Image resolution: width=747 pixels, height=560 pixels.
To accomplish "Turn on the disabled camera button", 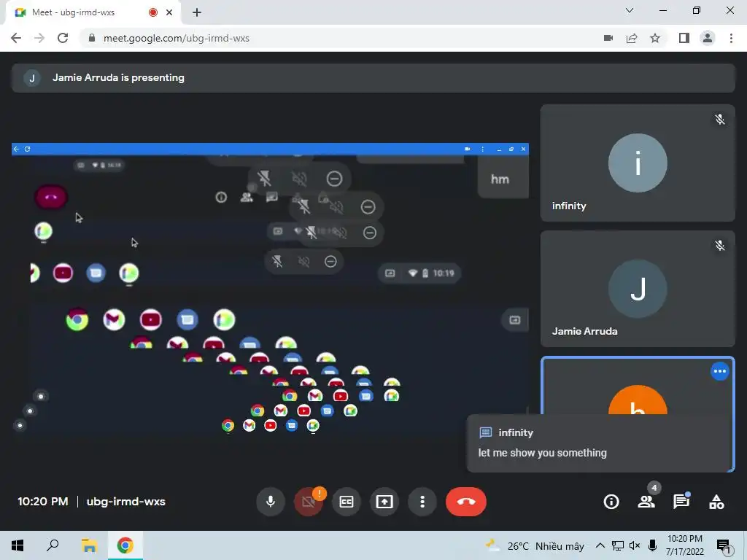I will (x=309, y=502).
